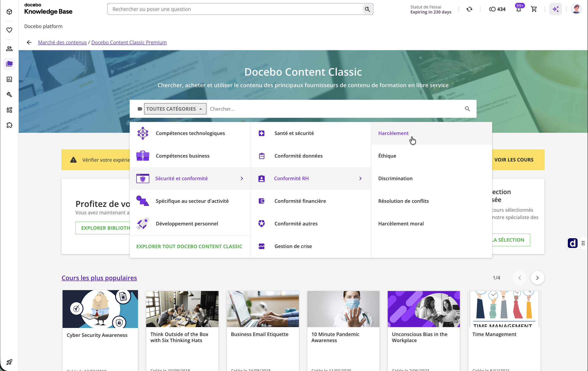The height and width of the screenshot is (371, 588).
Task: Select Santé et sécurité subcategory
Action: coord(311,133)
